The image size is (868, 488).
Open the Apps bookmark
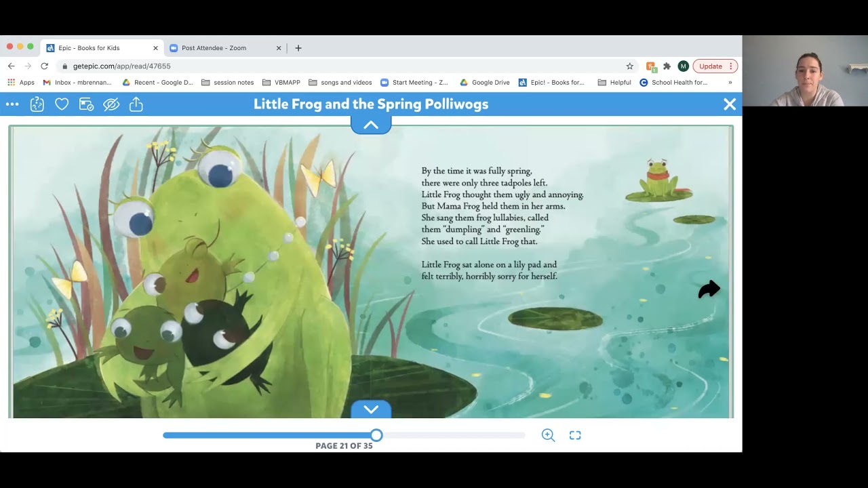click(x=21, y=83)
